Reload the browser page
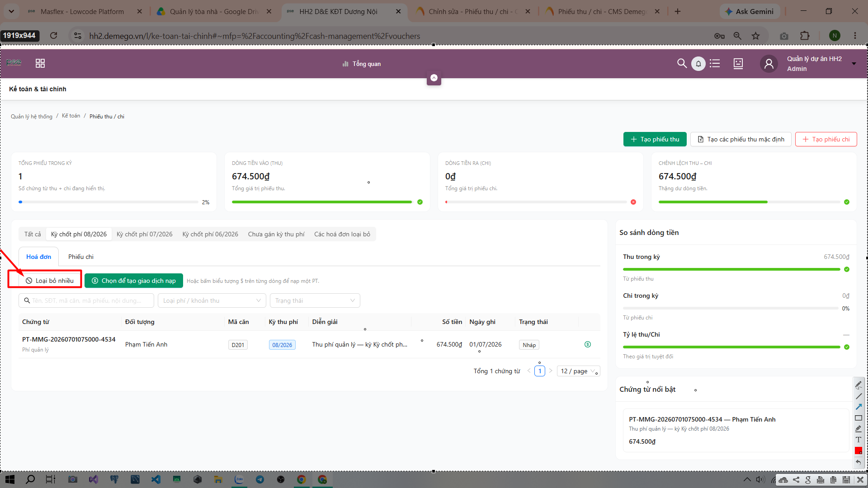The height and width of the screenshot is (488, 868). pos(53,36)
